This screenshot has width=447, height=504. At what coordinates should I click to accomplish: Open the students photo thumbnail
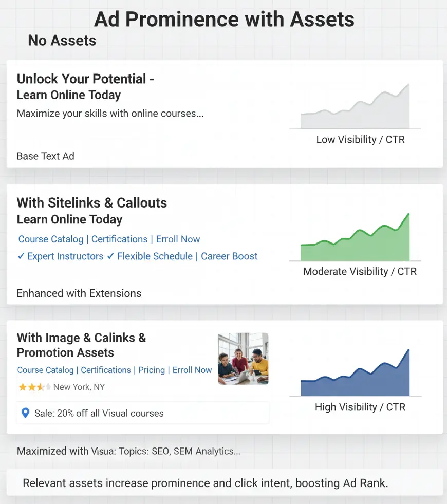point(243,359)
